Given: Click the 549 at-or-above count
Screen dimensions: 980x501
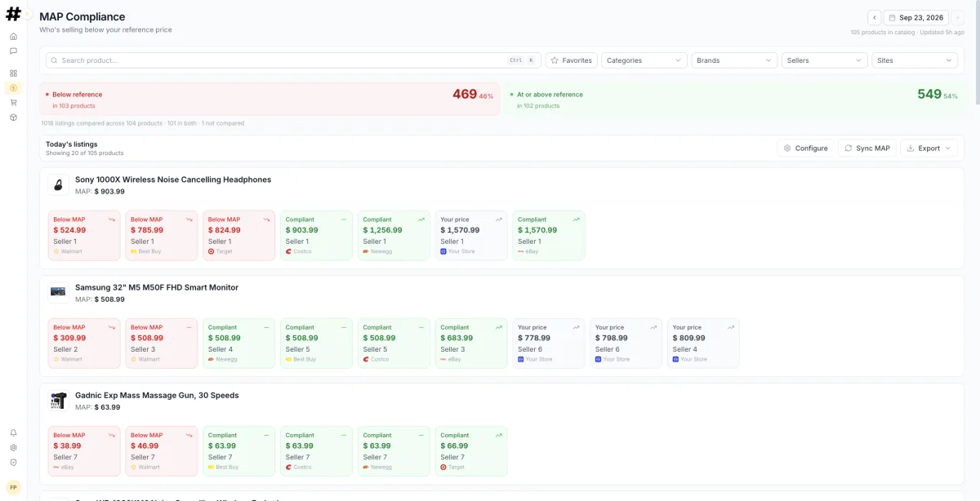Looking at the screenshot, I should [x=929, y=94].
